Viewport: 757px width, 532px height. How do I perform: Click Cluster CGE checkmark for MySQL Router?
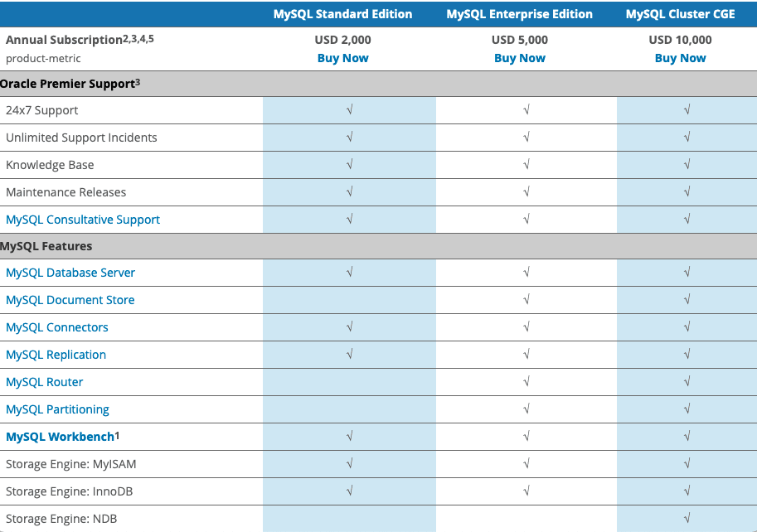click(687, 381)
